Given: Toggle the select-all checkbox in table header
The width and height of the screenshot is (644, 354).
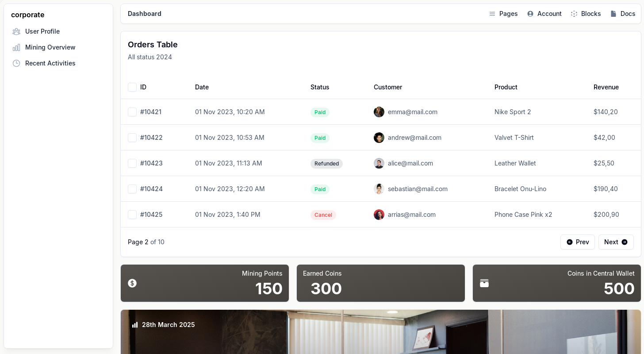Looking at the screenshot, I should [x=132, y=87].
